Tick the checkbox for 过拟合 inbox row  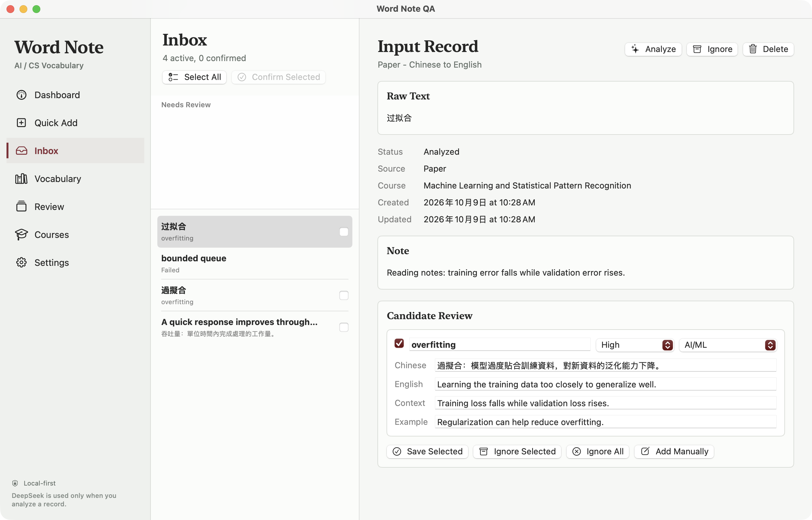(x=344, y=232)
